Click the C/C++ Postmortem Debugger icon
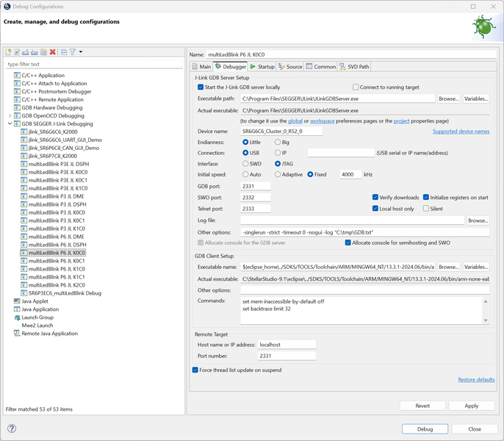Viewport: 504px width, 441px height. click(17, 91)
